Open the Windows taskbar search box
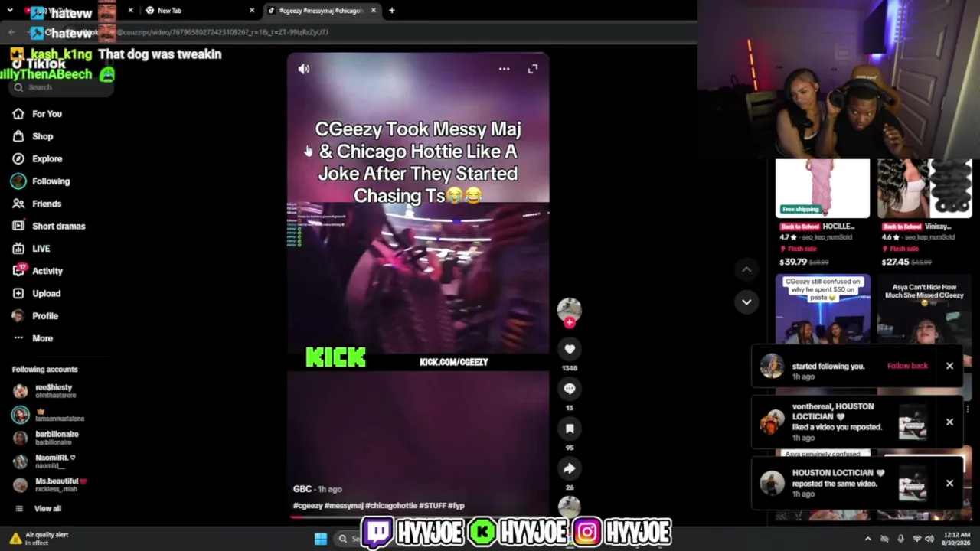980x551 pixels. (x=348, y=539)
